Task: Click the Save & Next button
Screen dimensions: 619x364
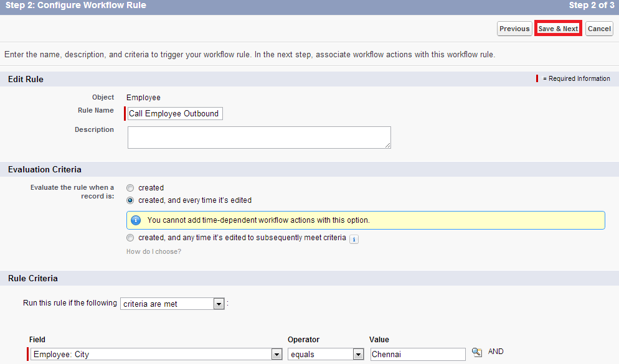Action: coord(558,29)
